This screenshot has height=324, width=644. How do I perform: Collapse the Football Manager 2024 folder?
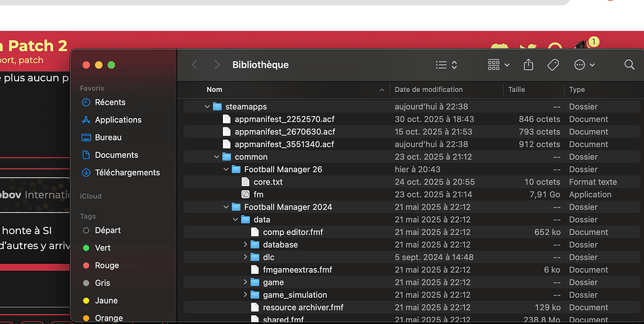pyautogui.click(x=226, y=207)
